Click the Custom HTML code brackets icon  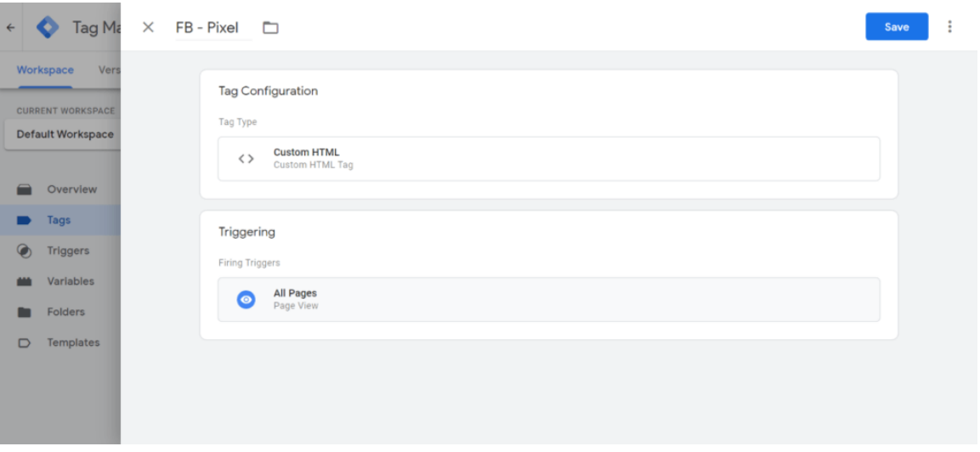tap(246, 159)
